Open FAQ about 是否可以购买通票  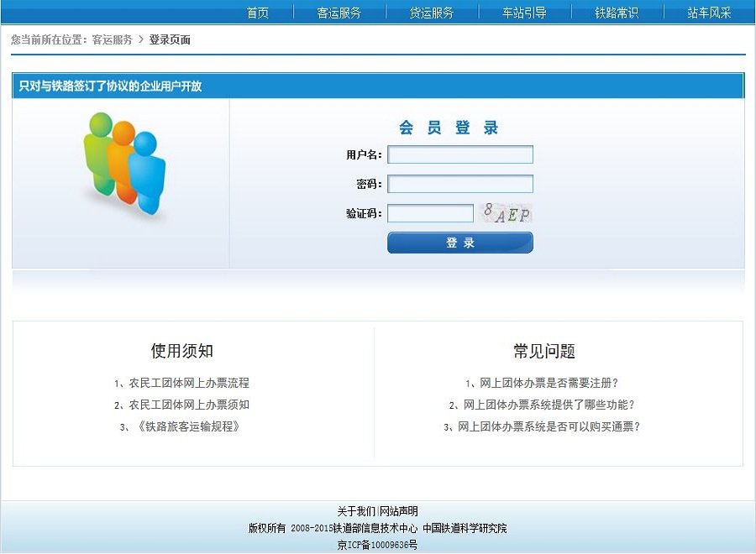(549, 426)
